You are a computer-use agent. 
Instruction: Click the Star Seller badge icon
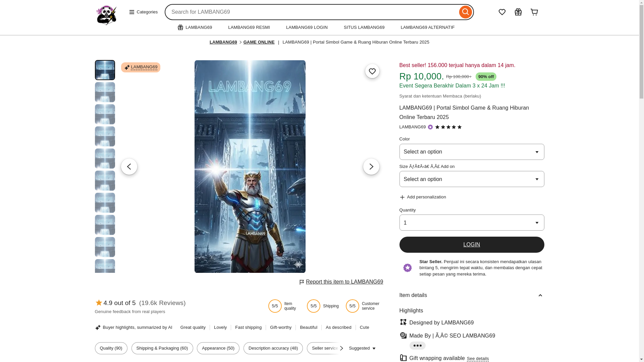407,268
